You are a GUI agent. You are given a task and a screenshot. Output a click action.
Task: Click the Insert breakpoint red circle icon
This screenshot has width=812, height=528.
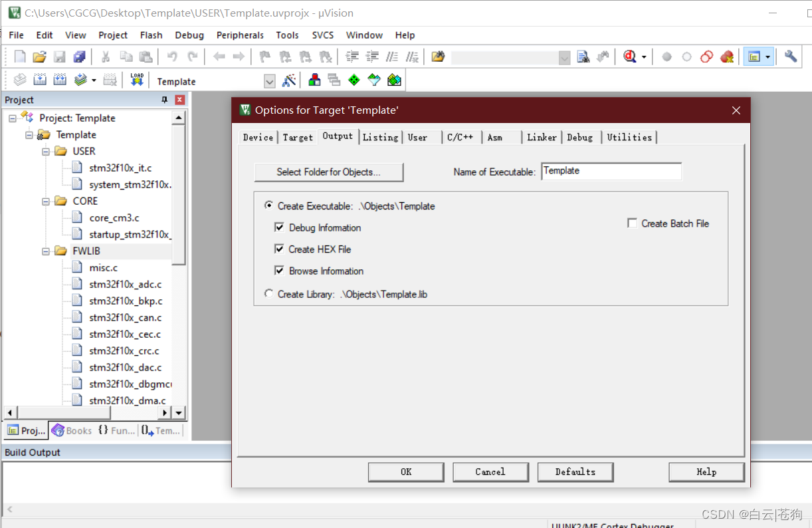[x=666, y=57]
